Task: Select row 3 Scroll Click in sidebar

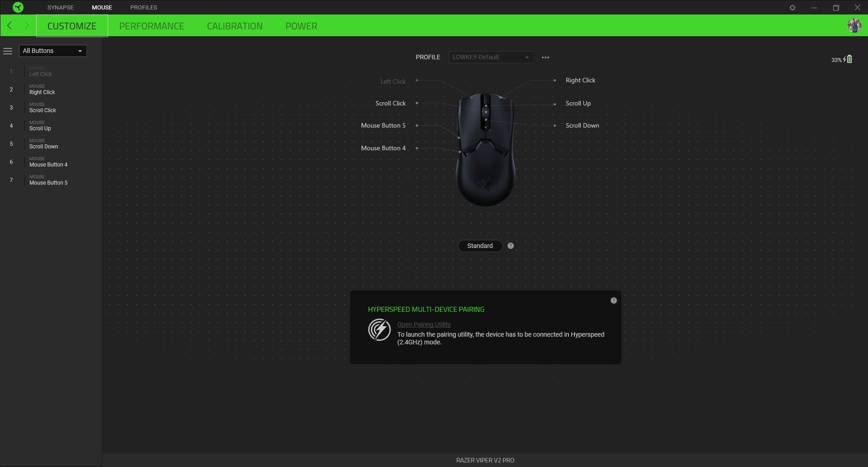Action: click(51, 108)
